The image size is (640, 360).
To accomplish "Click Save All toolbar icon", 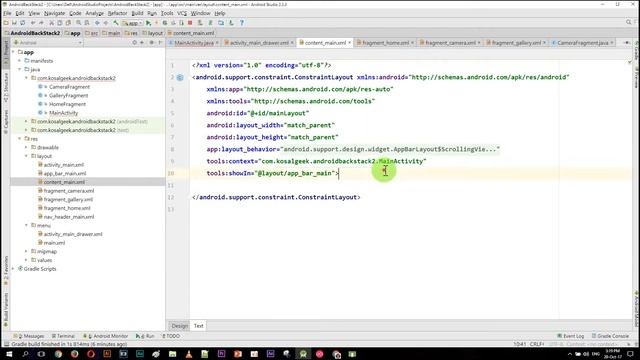I will pyautogui.click(x=14, y=23).
